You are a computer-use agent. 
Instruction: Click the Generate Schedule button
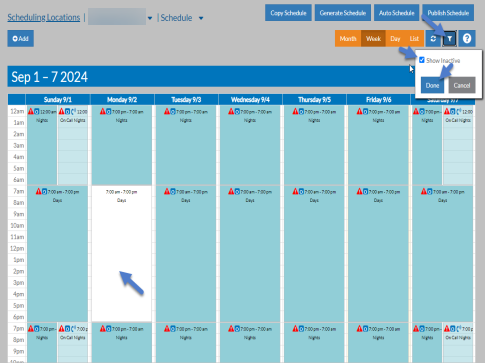point(343,13)
